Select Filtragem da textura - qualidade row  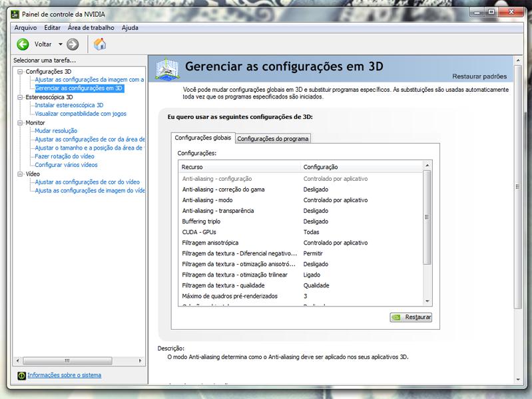coord(300,285)
